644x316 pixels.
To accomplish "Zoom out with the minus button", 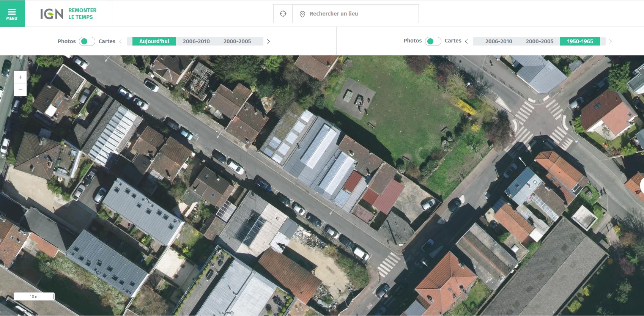I will click(20, 90).
